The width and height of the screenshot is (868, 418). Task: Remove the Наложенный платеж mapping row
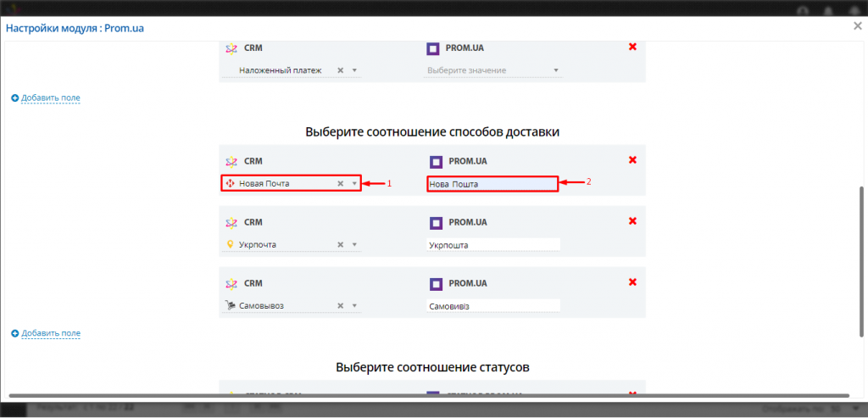[632, 47]
